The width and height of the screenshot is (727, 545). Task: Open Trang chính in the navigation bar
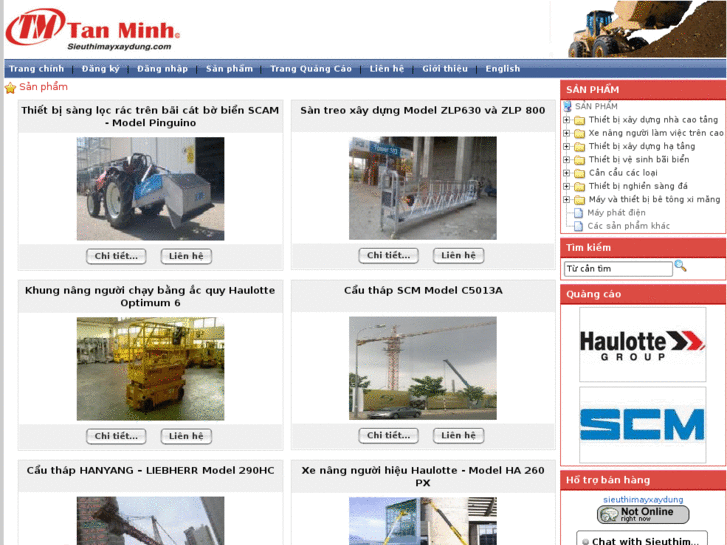pos(37,69)
